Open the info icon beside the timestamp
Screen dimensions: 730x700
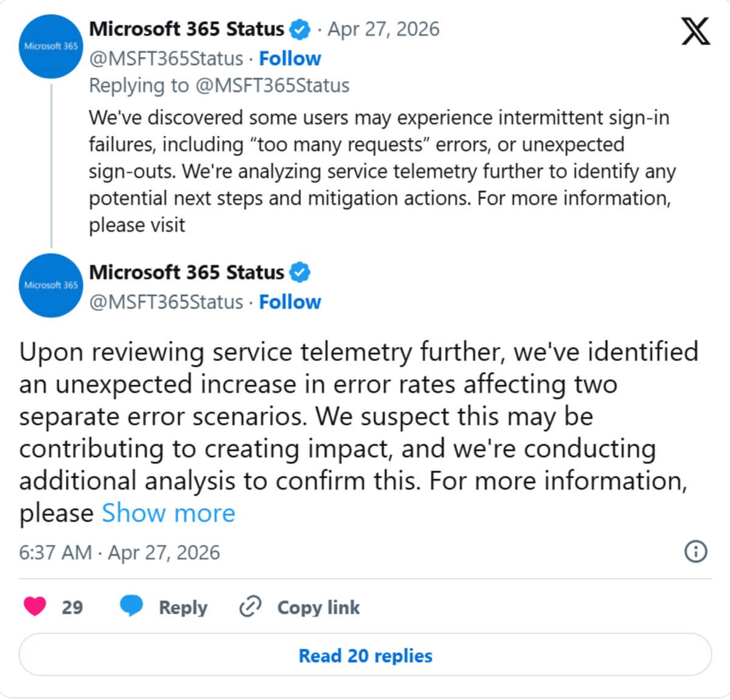click(x=695, y=553)
